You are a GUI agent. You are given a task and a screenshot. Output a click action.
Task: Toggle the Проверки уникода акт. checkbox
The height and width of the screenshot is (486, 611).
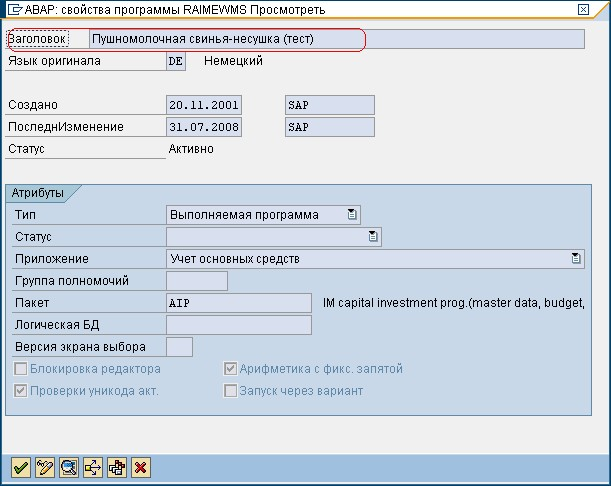point(21,391)
